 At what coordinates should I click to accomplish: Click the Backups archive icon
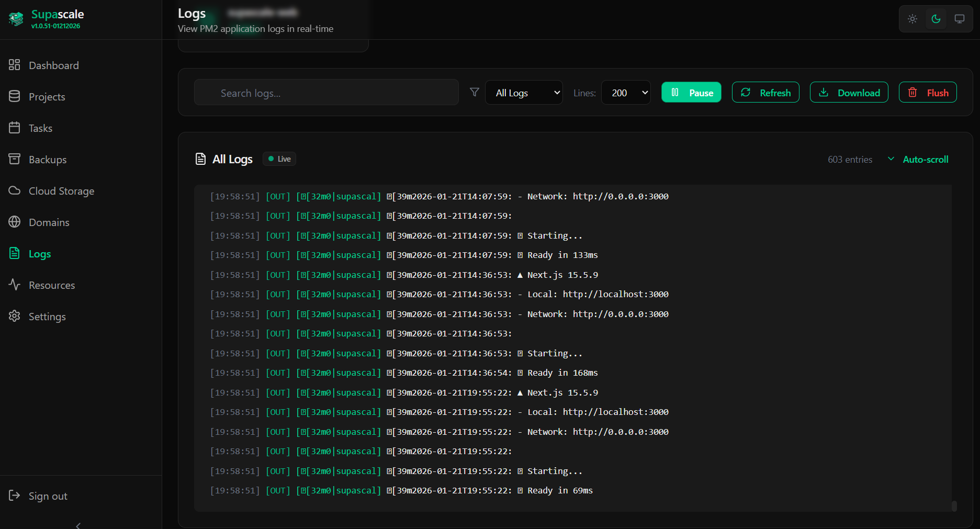point(15,159)
